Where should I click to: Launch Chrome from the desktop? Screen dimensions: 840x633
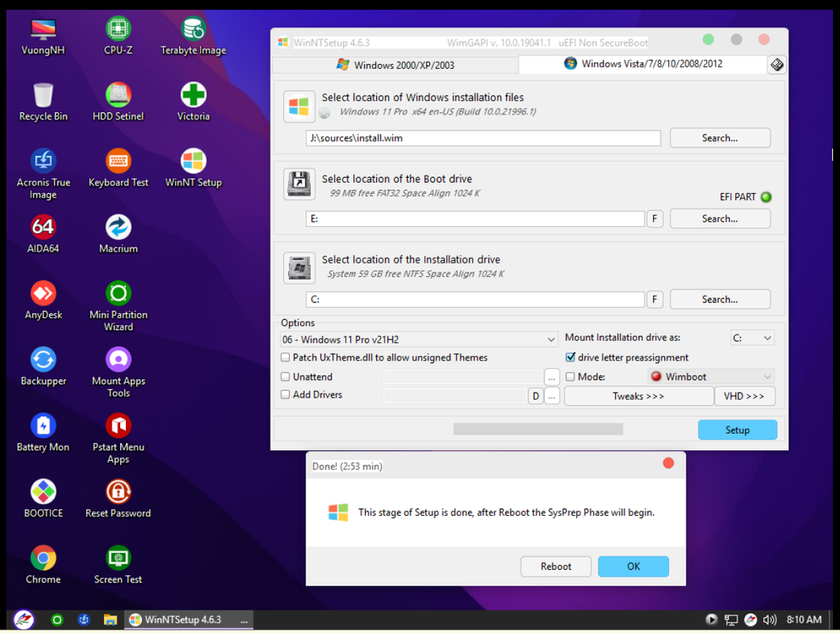click(x=43, y=565)
